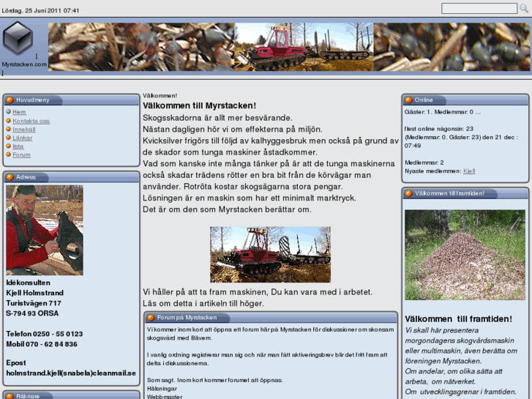Click the cube site logo
This screenshot has height=399, width=532.
[x=18, y=38]
